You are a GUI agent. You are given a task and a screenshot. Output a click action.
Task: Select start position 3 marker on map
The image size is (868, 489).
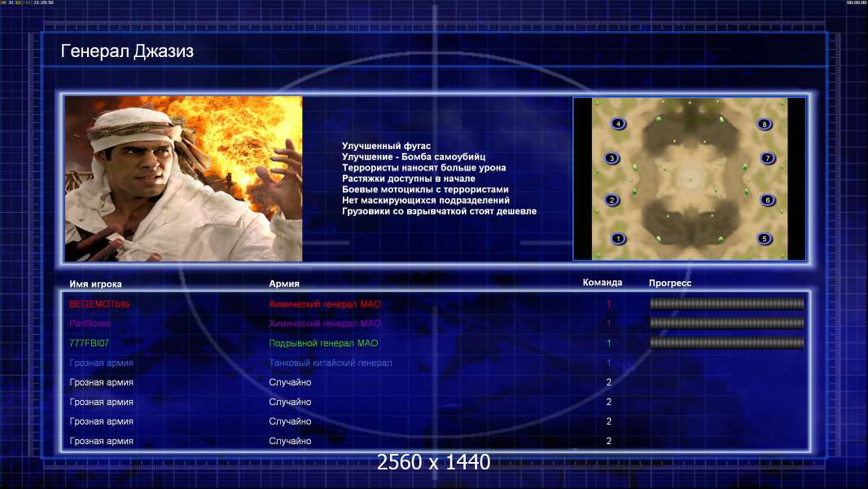(612, 158)
